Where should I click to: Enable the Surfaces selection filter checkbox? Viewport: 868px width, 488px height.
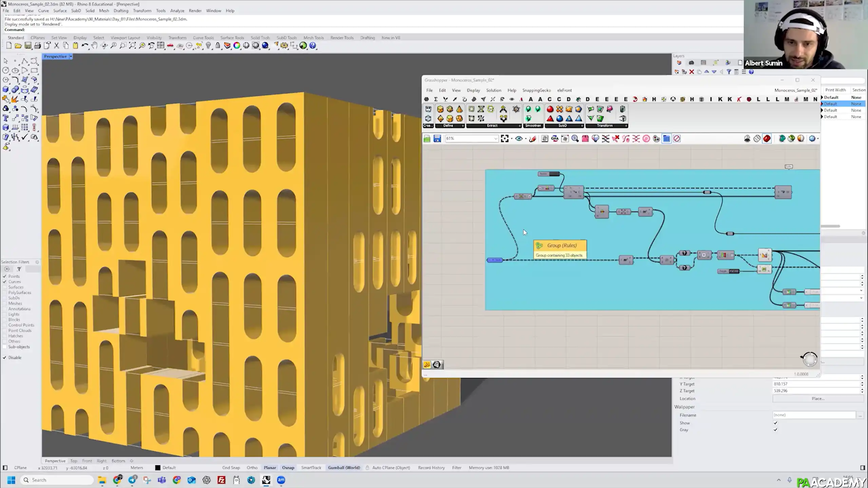(5, 287)
